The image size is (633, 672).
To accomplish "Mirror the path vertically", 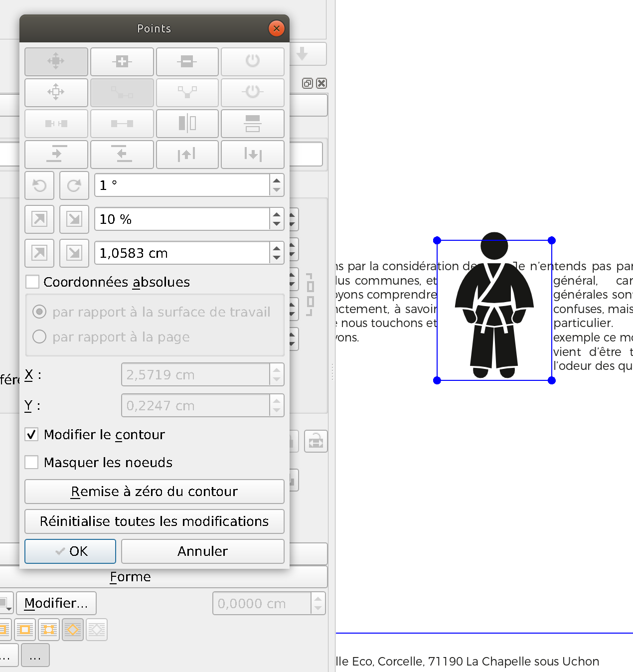I will (252, 123).
